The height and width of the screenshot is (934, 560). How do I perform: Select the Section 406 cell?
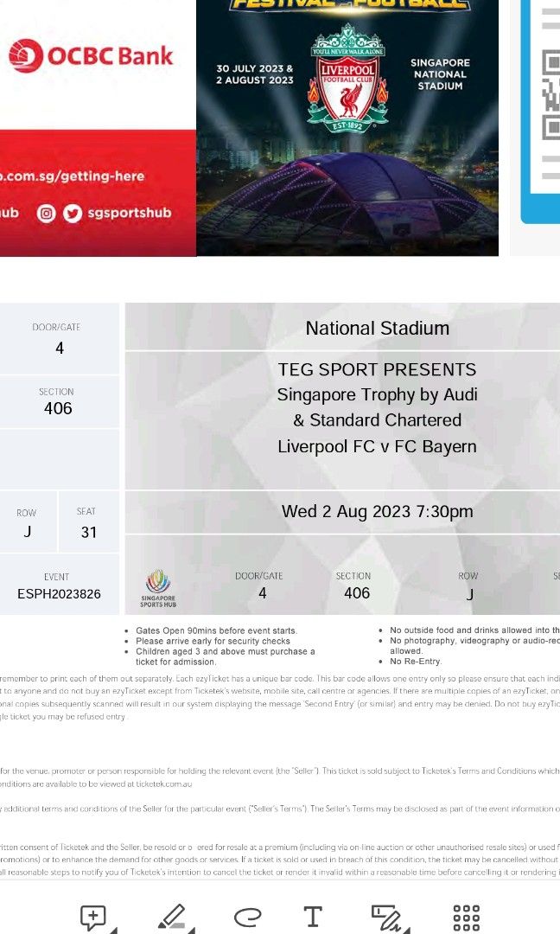tap(58, 401)
